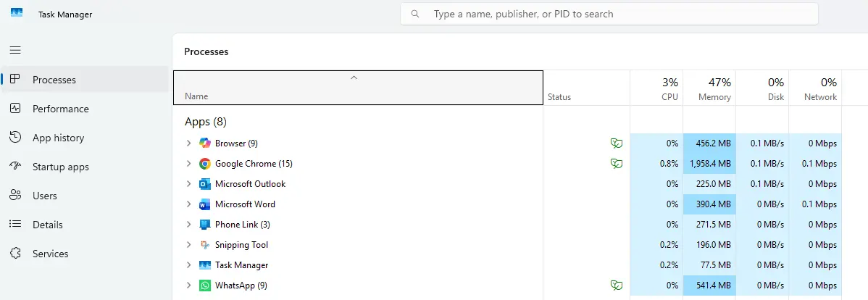Sort by Network usage column

[815, 88]
